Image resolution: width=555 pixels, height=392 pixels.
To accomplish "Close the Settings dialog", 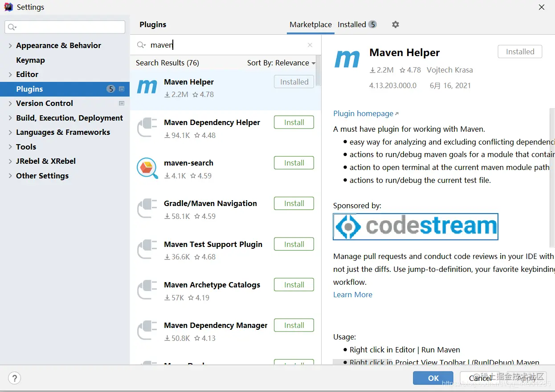I will click(x=542, y=7).
